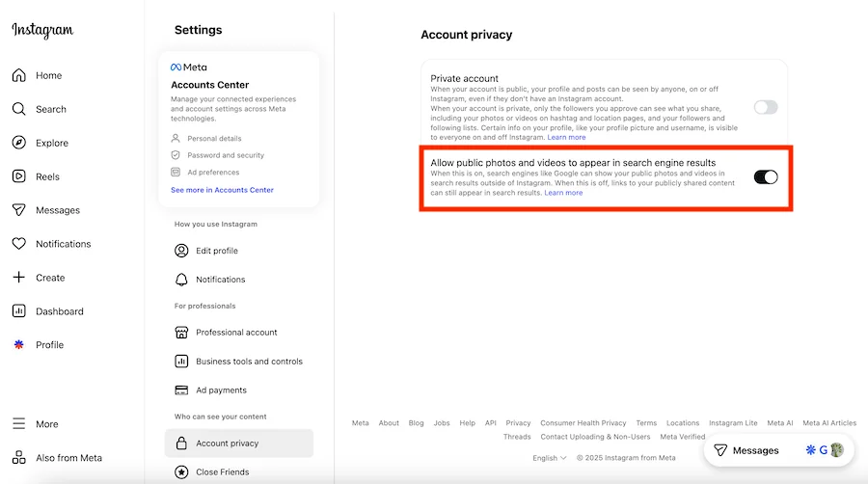The image size is (868, 484).
Task: Click Ad preferences text
Action: point(213,172)
